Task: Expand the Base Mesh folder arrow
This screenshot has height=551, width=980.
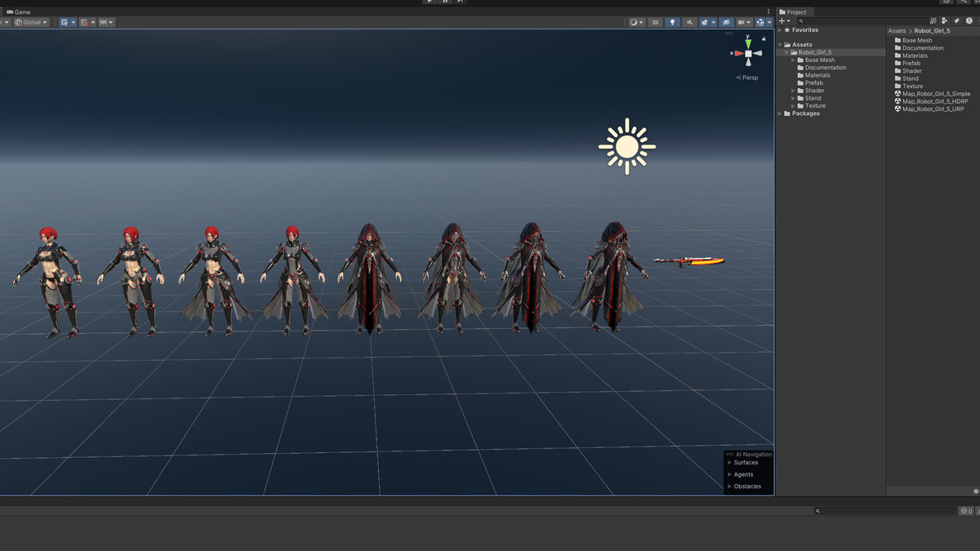Action: tap(793, 60)
